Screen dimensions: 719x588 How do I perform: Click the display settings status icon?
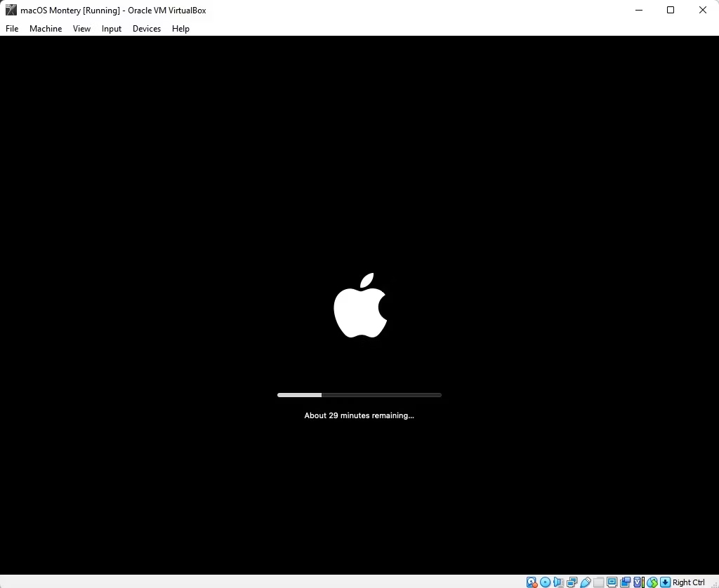(x=612, y=582)
